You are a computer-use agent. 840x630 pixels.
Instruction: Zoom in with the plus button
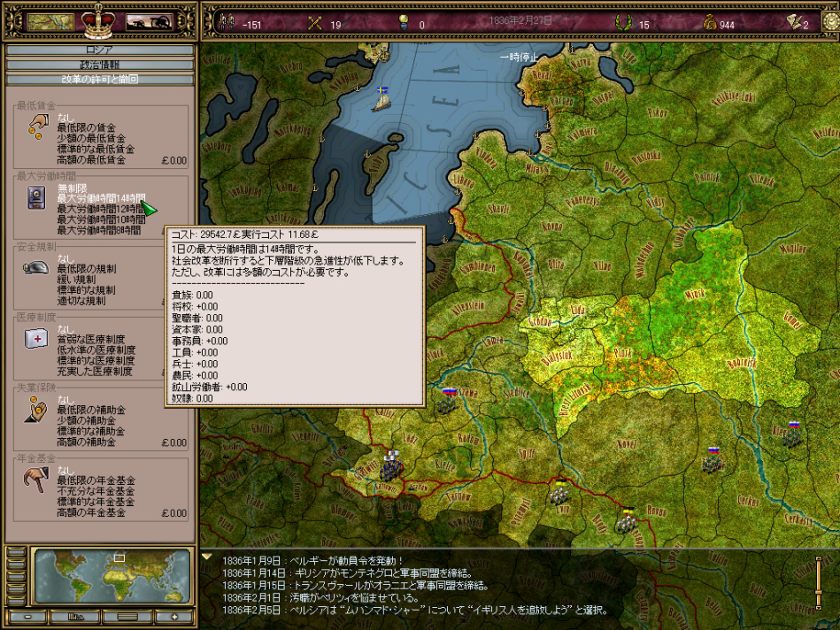click(x=173, y=617)
